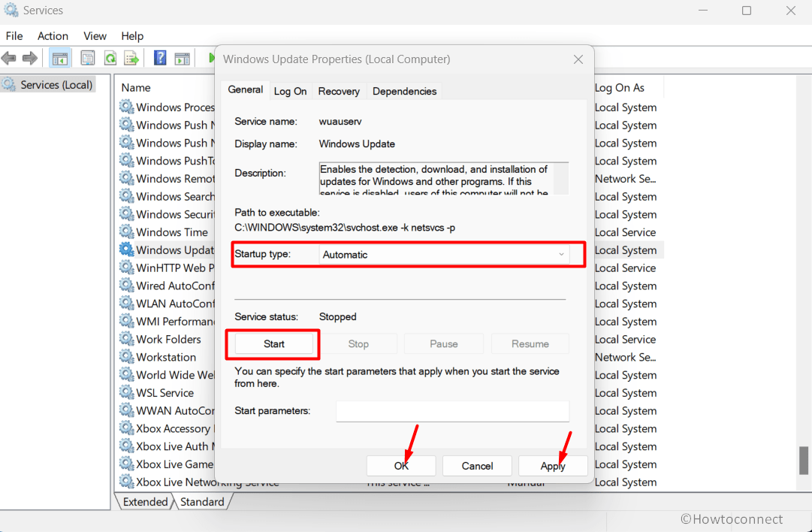812x532 pixels.
Task: Click the gear icon of the Windows Update service
Action: pyautogui.click(x=126, y=249)
